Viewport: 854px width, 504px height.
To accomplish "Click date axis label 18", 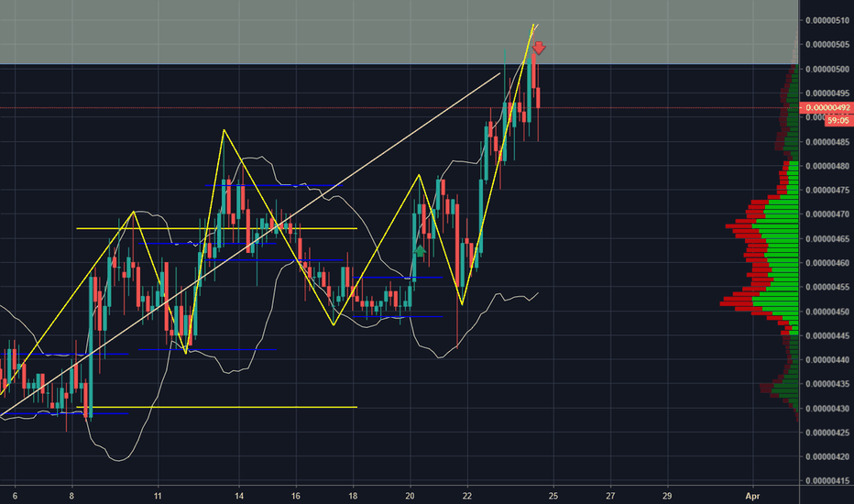I will point(353,496).
